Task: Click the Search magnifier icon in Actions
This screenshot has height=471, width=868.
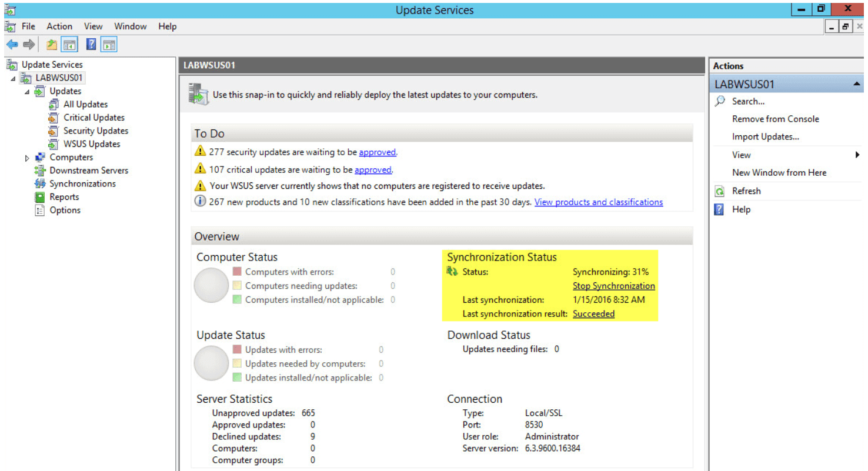Action: coord(720,101)
